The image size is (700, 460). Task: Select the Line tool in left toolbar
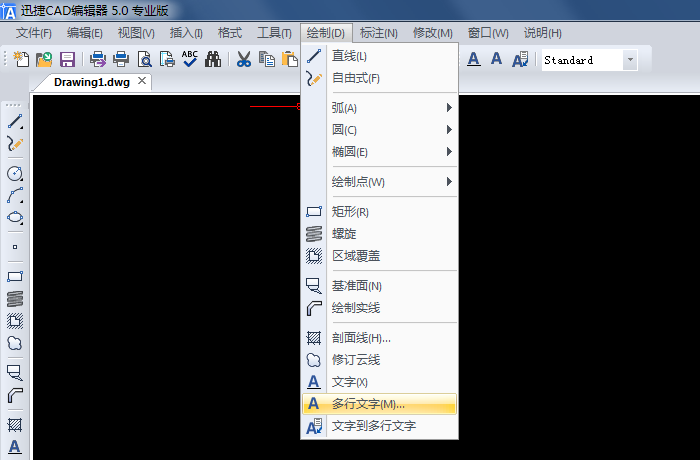[15, 121]
